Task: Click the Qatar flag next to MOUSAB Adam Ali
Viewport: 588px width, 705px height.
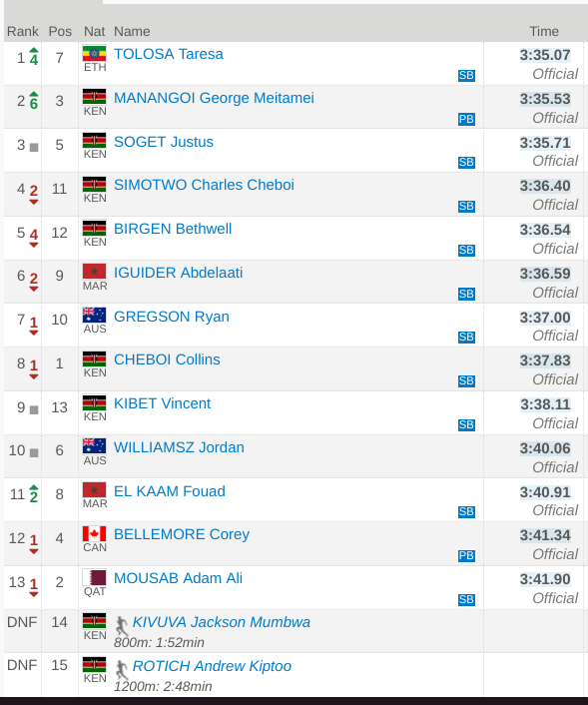Action: click(95, 577)
